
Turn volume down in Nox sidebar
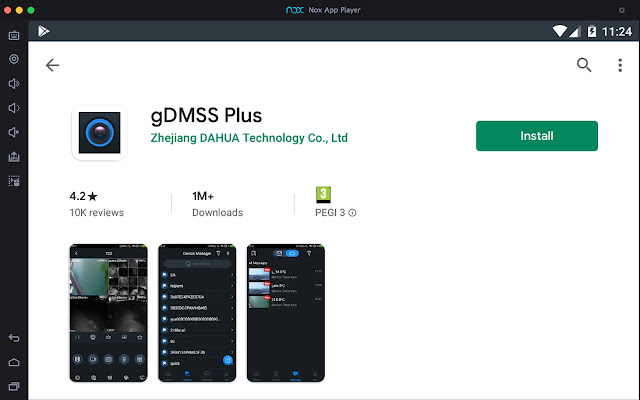[x=14, y=108]
